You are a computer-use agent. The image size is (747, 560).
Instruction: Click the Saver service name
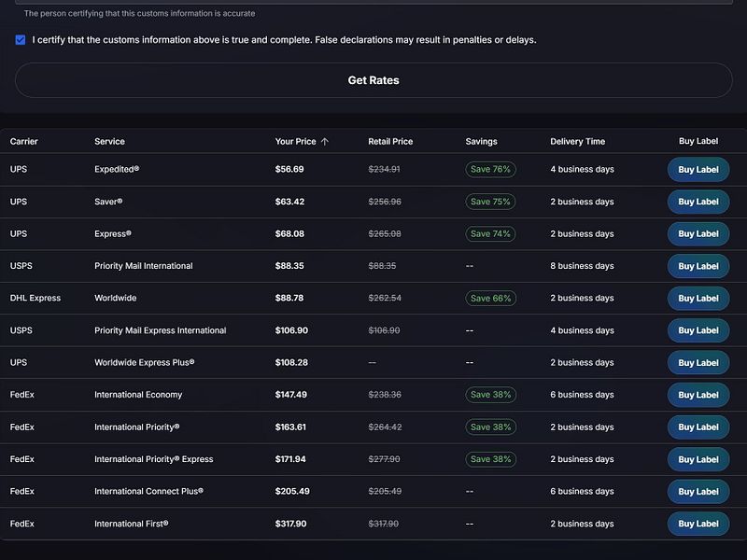click(108, 202)
